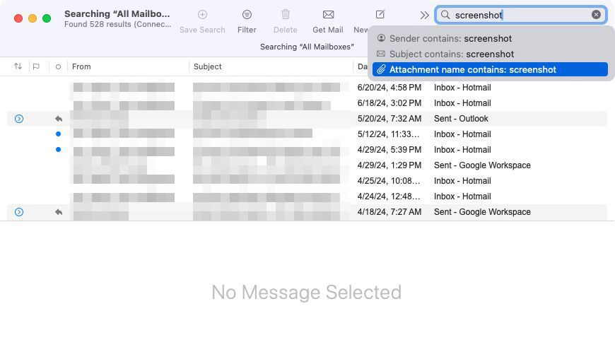The width and height of the screenshot is (615, 364).
Task: Expand the thread on the 4/18/24 message
Action: 19,212
